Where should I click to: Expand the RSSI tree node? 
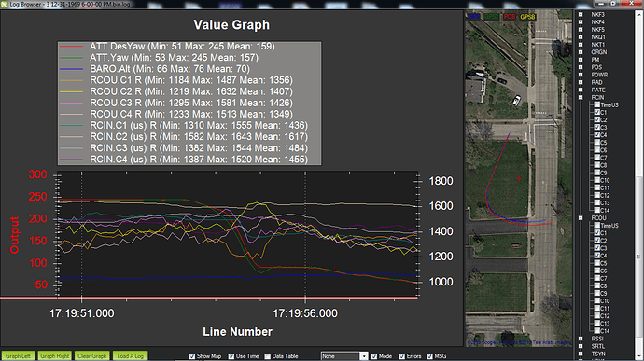[x=581, y=339]
